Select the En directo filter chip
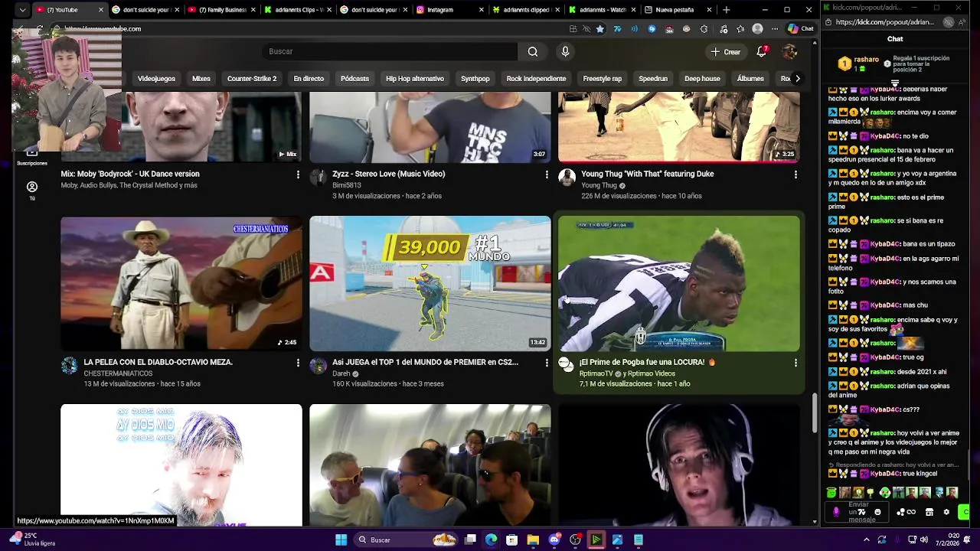The height and width of the screenshot is (551, 980). click(309, 79)
